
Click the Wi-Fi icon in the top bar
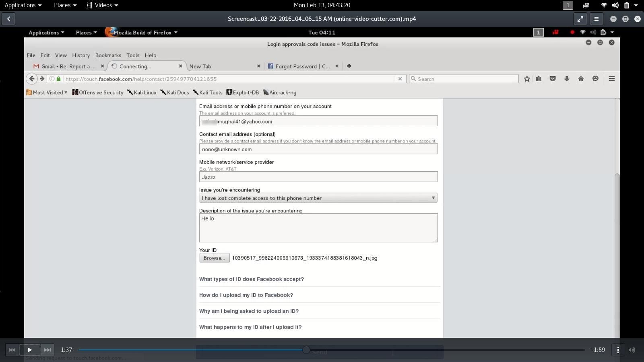point(604,5)
